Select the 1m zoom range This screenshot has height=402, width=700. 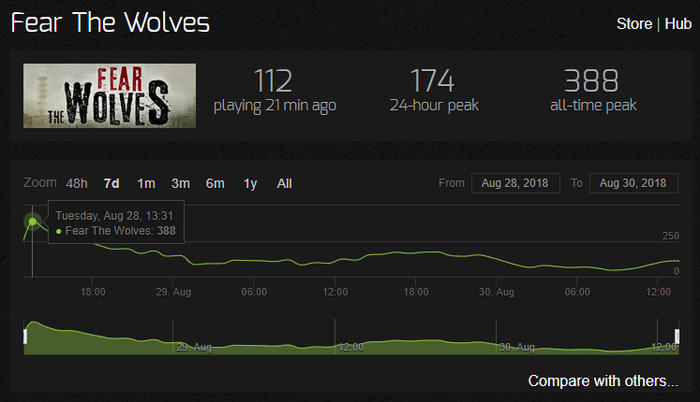tap(146, 184)
